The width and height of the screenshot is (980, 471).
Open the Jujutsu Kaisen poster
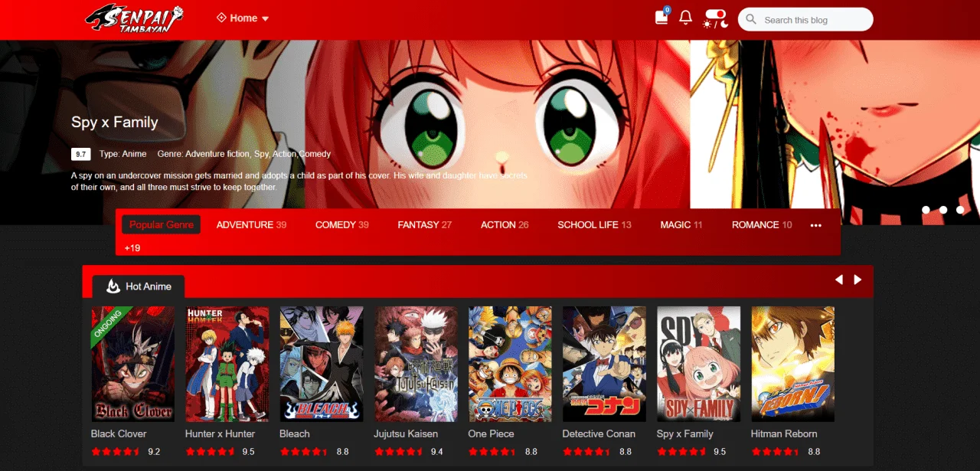click(x=416, y=364)
